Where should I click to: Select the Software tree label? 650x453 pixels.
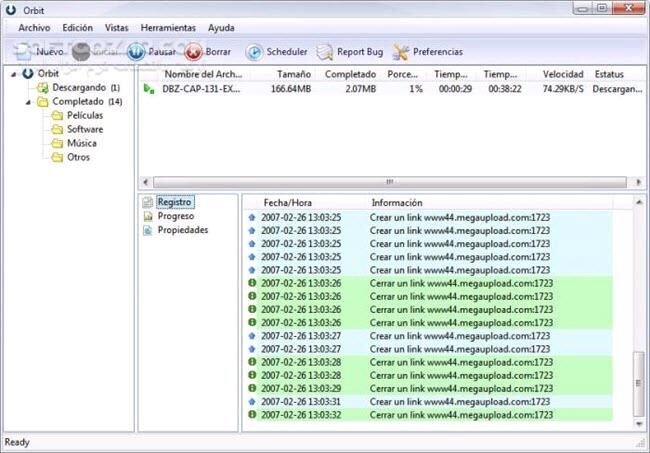[x=85, y=129]
